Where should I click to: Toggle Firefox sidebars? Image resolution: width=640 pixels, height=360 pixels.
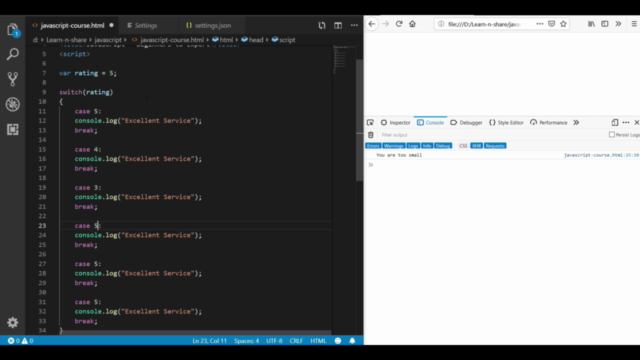pyautogui.click(x=605, y=24)
